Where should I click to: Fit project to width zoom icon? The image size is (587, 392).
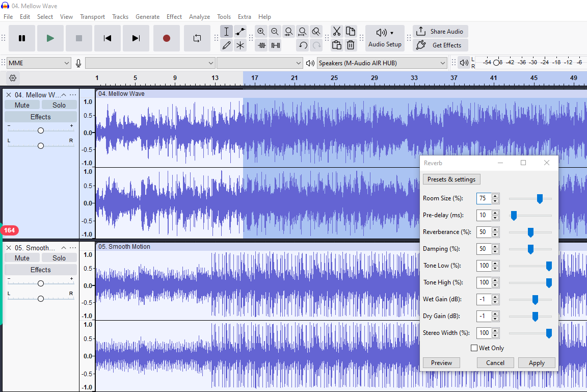click(303, 32)
